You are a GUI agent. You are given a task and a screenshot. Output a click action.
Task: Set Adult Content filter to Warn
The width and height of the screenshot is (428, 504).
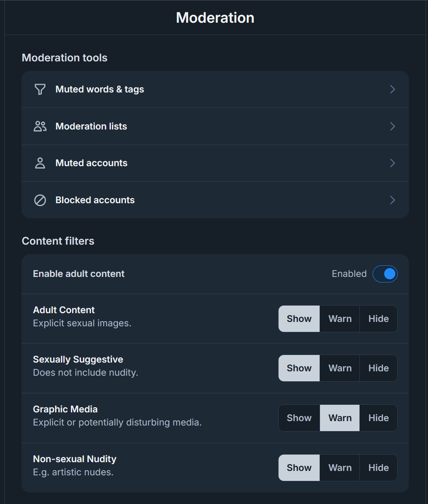[340, 319]
